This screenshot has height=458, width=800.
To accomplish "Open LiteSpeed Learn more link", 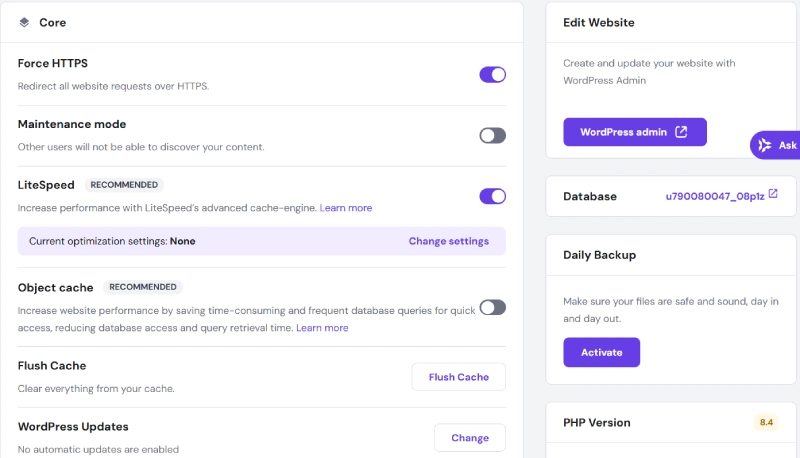I will click(346, 208).
